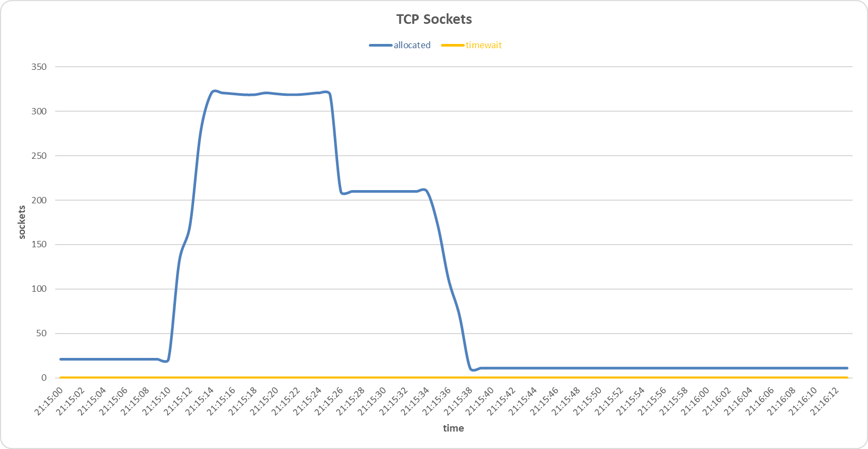868x449 pixels.
Task: Click the 21:16:00 time axis label
Action: [x=699, y=400]
